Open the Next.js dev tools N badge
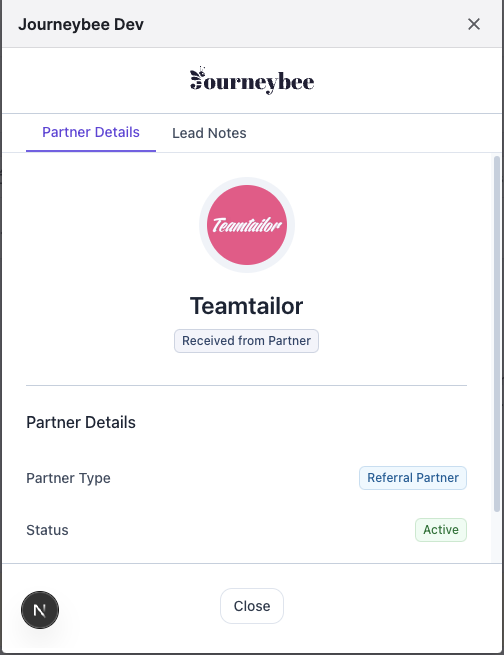504x655 pixels. [40, 610]
